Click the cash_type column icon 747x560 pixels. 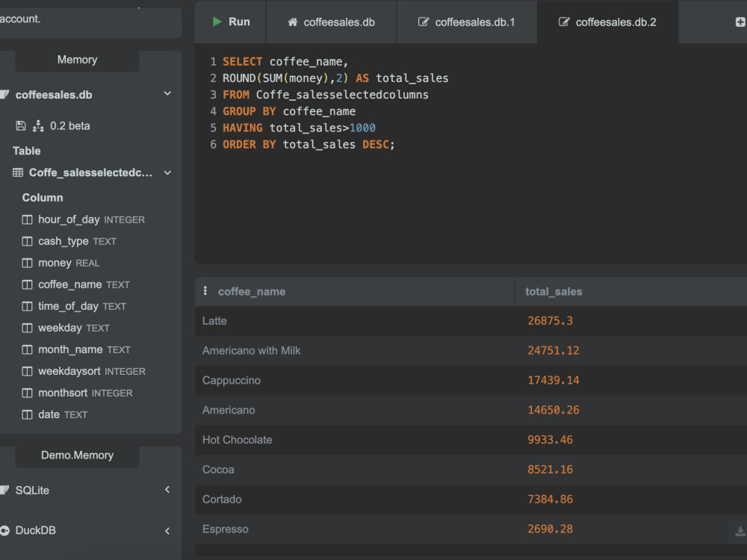[27, 241]
